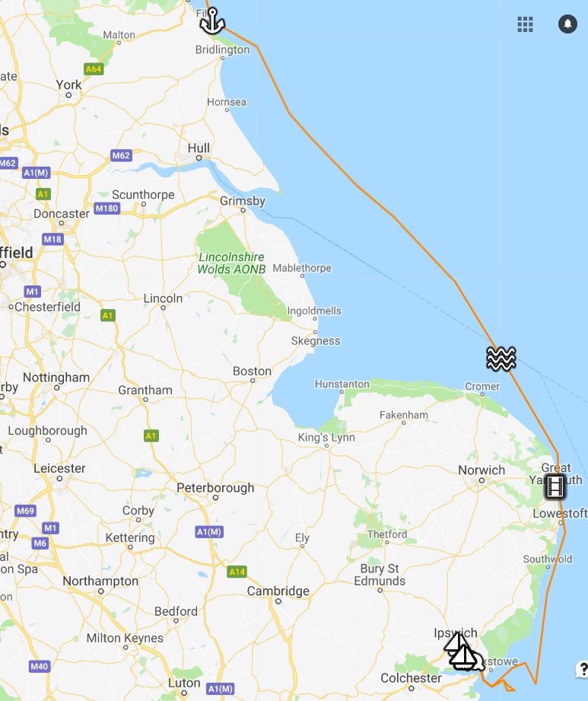Image resolution: width=588 pixels, height=701 pixels.
Task: Click the King's Lynn town label
Action: 326,437
